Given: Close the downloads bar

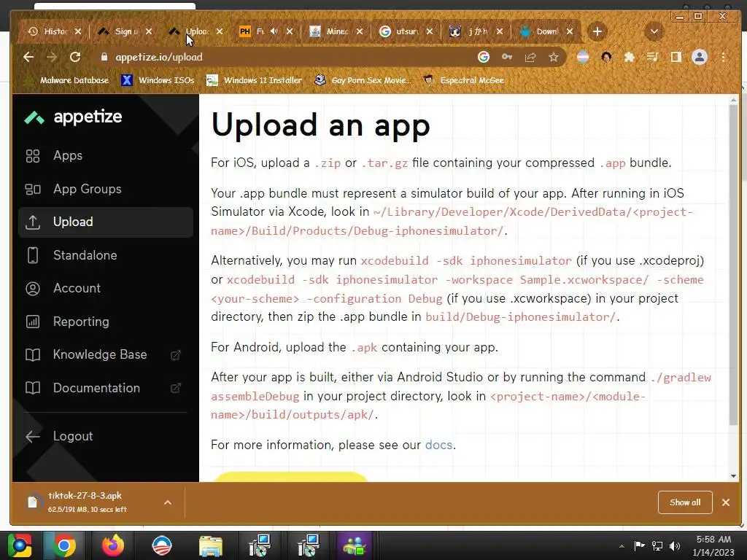Looking at the screenshot, I should click(x=726, y=502).
